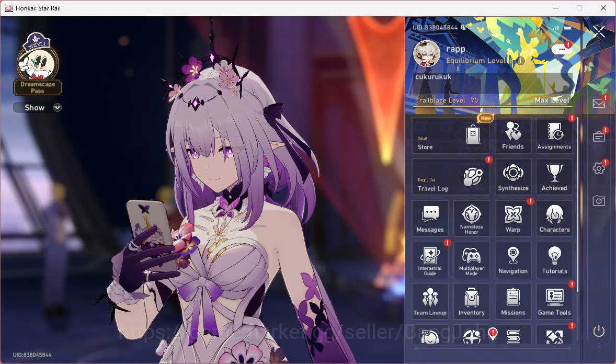616x364 pixels.
Task: Click the Equilibrium Level info icon
Action: 520,61
